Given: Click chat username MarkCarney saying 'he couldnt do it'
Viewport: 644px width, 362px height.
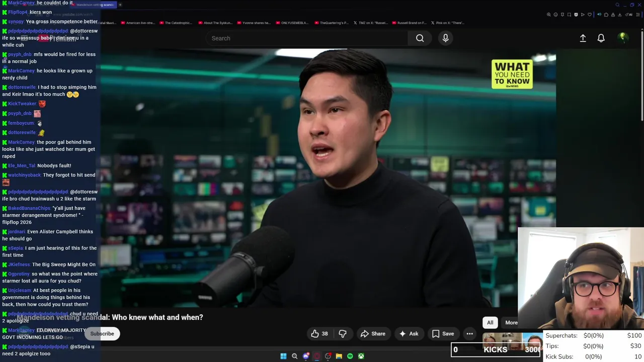Looking at the screenshot, I should tap(21, 3).
